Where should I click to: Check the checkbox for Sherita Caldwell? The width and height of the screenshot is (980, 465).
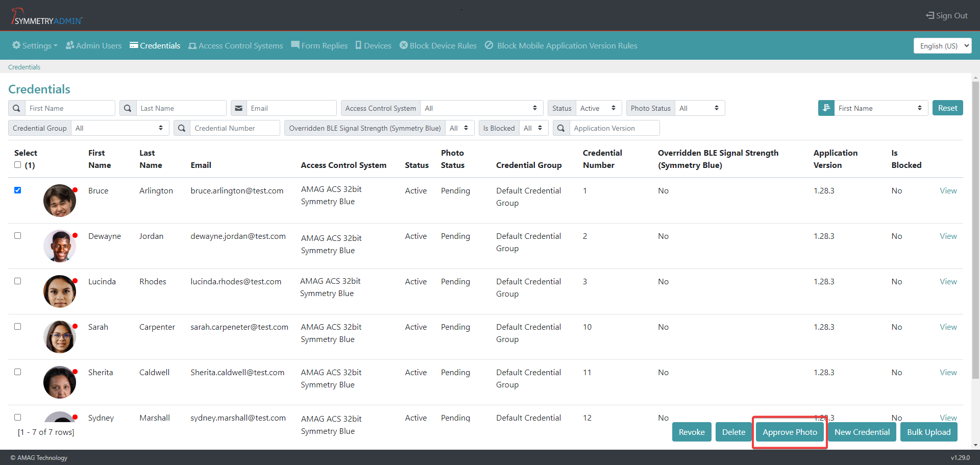pos(18,372)
